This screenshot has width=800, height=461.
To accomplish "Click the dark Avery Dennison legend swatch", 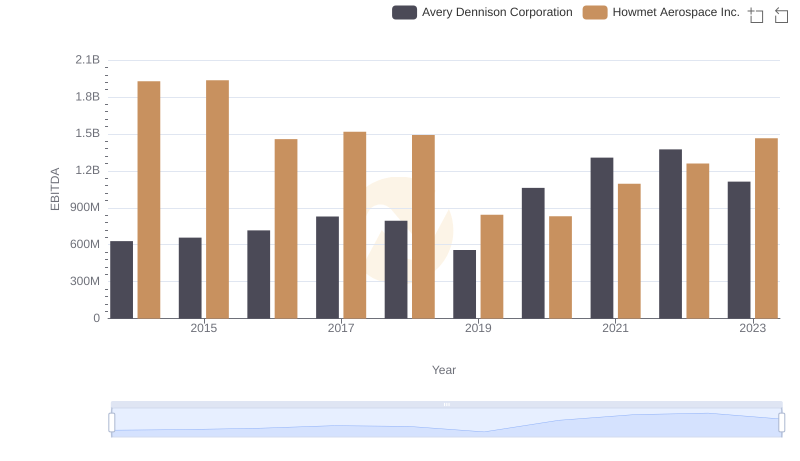I will (404, 12).
